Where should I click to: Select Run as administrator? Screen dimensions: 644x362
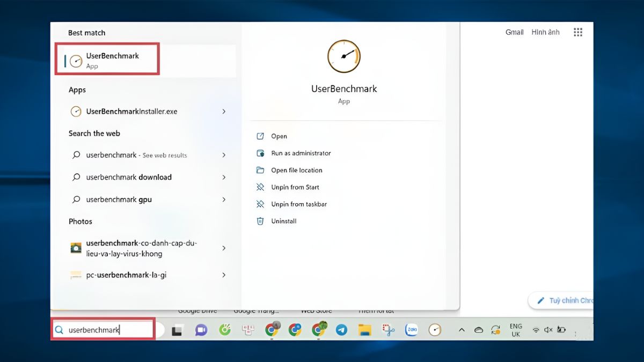[301, 153]
